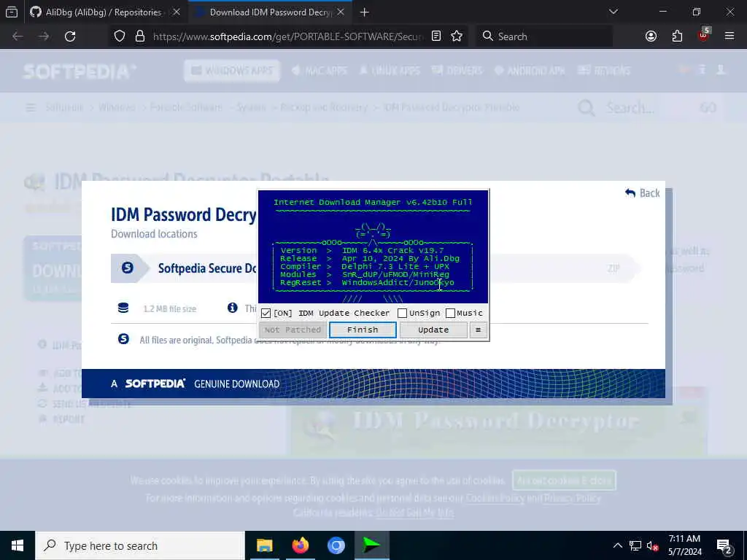Viewport: 747px width, 560px height.
Task: Click the browser back arrow
Action: [x=18, y=36]
